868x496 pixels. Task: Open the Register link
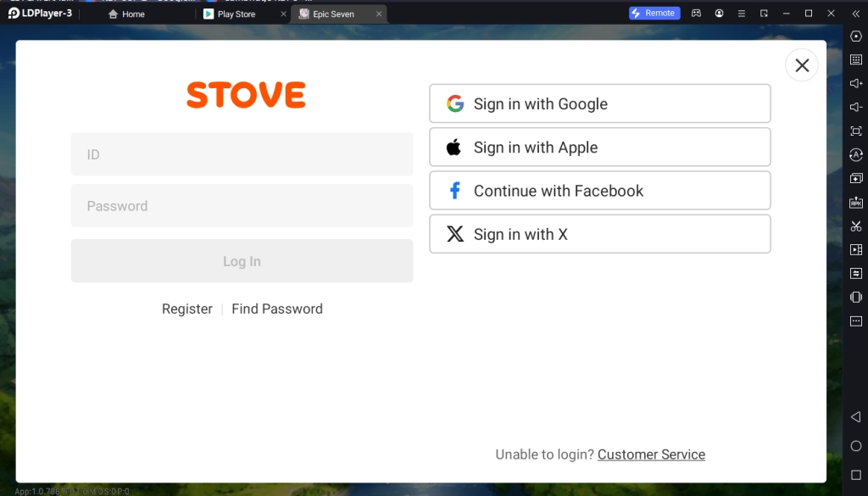(x=187, y=309)
